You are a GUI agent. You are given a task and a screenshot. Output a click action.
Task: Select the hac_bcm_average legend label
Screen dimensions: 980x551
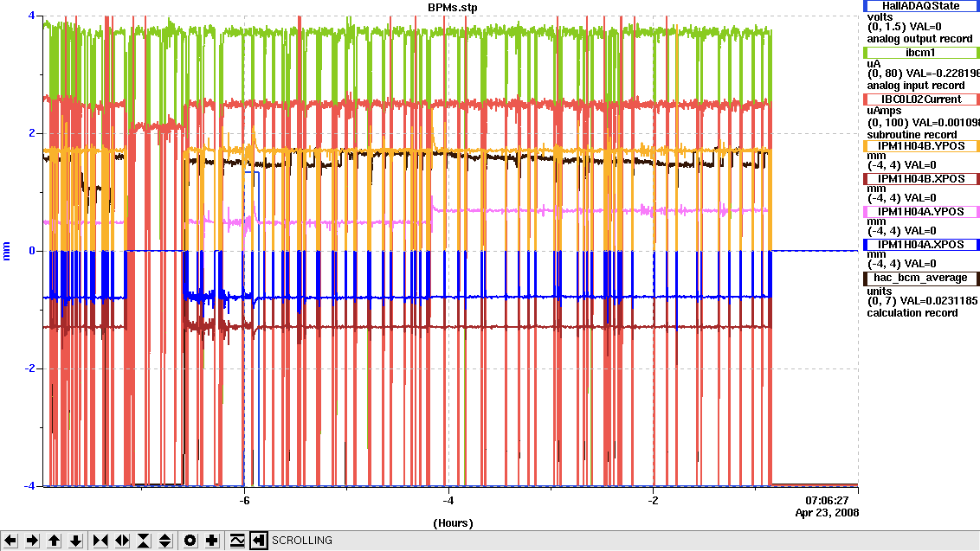coord(920,278)
